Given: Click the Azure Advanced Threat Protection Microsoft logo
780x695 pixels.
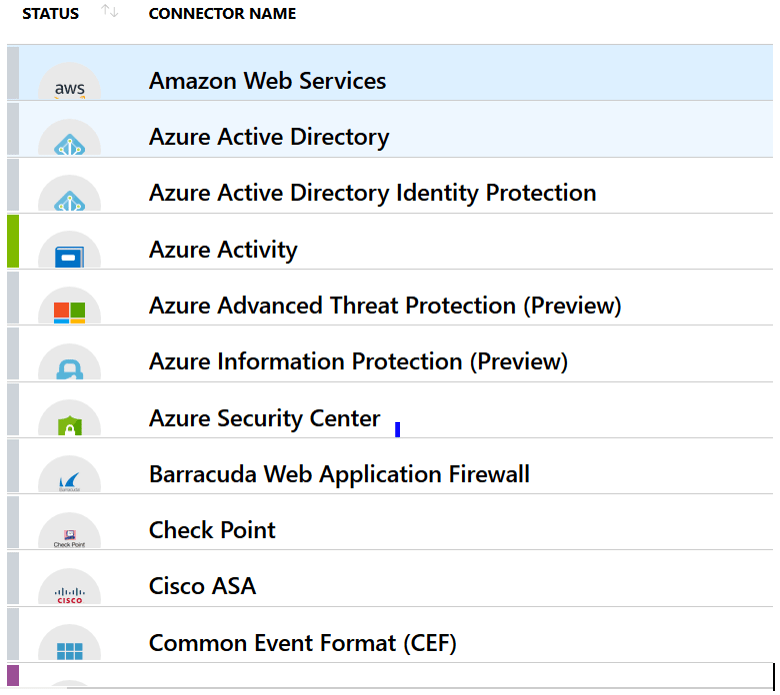Looking at the screenshot, I should coord(69,310).
